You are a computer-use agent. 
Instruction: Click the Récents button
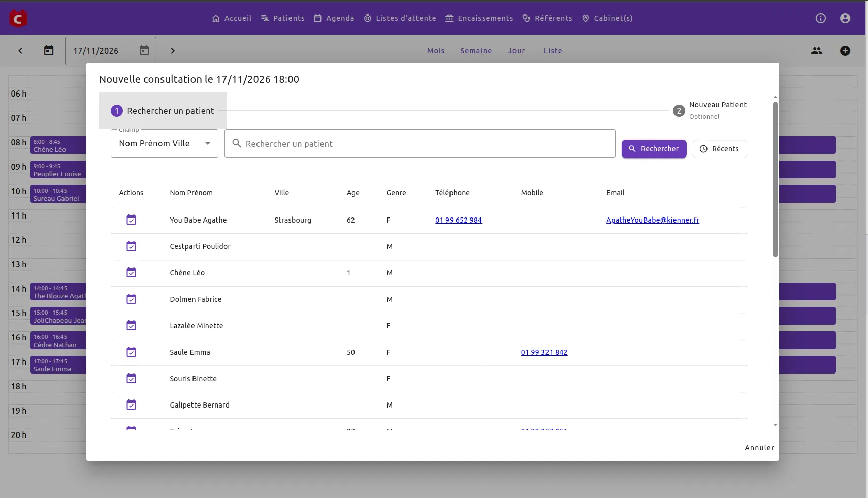click(x=720, y=149)
